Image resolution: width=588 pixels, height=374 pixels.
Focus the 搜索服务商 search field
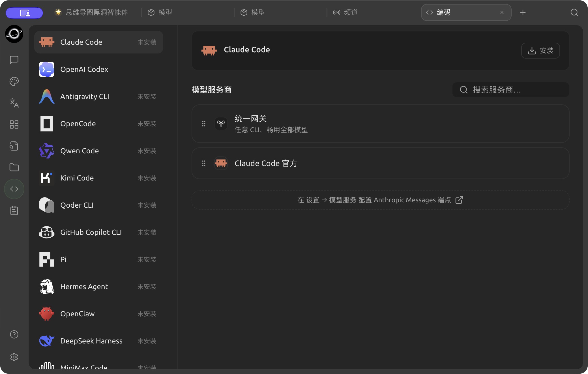510,90
